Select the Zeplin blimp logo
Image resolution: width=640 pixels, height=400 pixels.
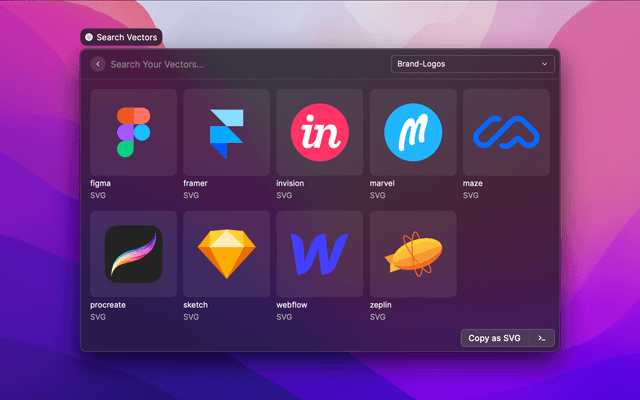click(x=412, y=254)
